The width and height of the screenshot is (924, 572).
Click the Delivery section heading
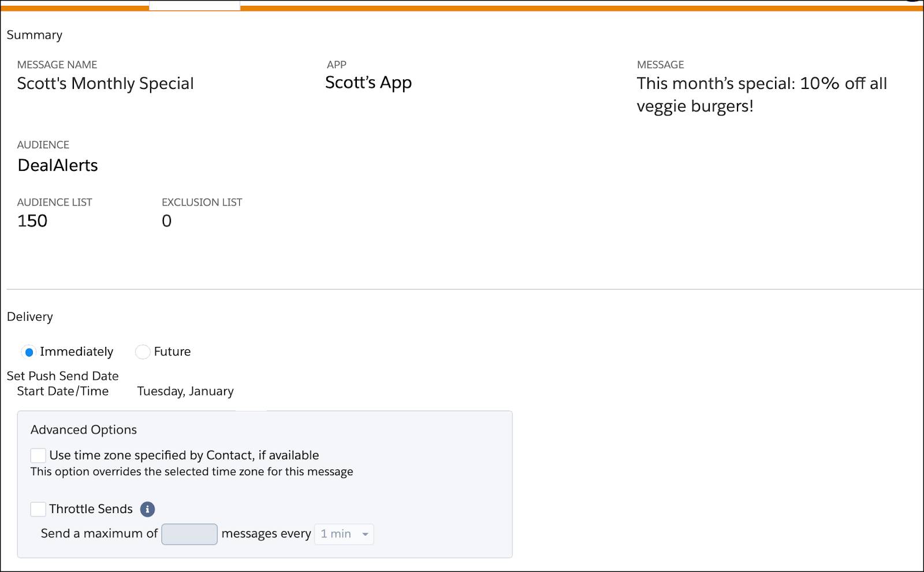[x=30, y=317]
